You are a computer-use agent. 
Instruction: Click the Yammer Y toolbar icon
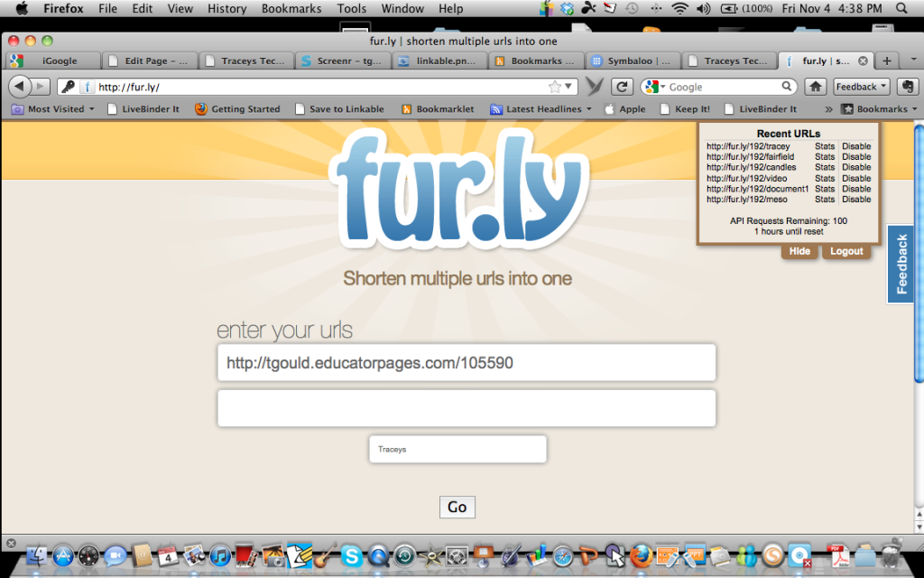click(594, 87)
